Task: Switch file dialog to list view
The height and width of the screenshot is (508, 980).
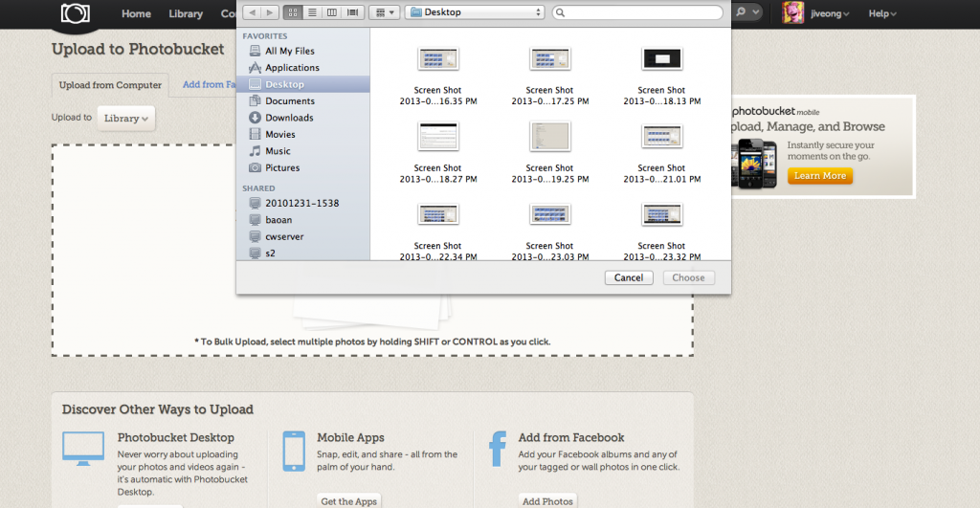Action: 312,12
